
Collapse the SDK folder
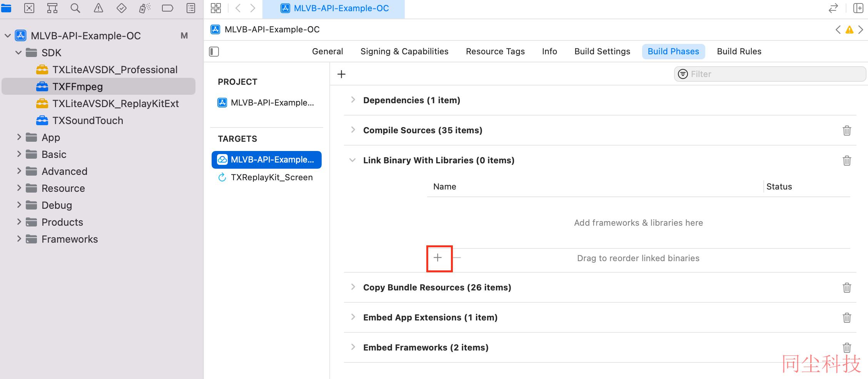click(18, 53)
